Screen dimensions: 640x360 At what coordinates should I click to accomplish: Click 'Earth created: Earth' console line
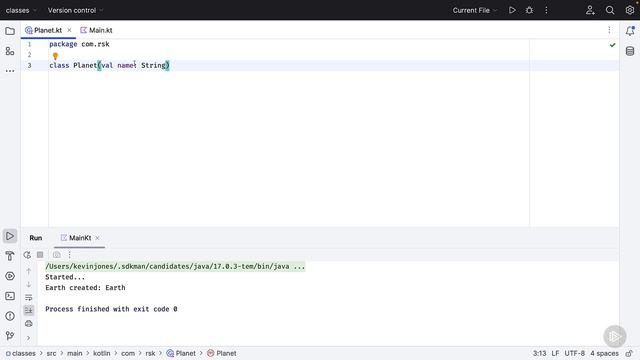[85, 288]
